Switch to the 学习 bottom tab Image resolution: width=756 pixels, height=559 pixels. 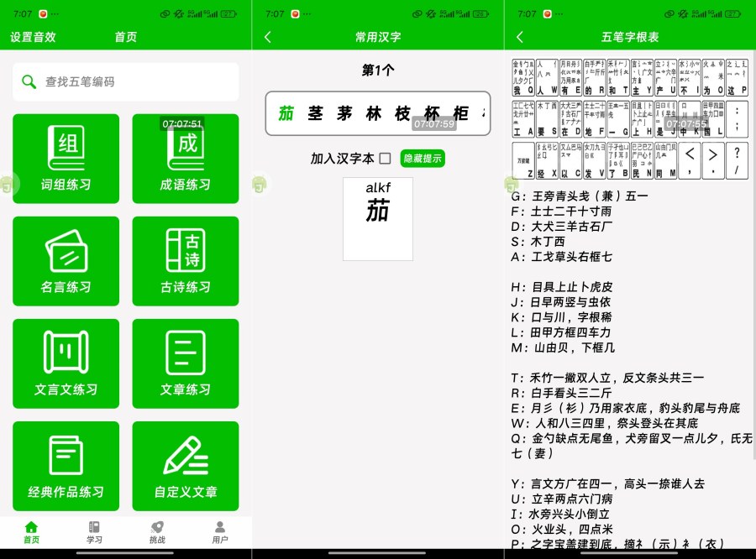[x=94, y=537]
